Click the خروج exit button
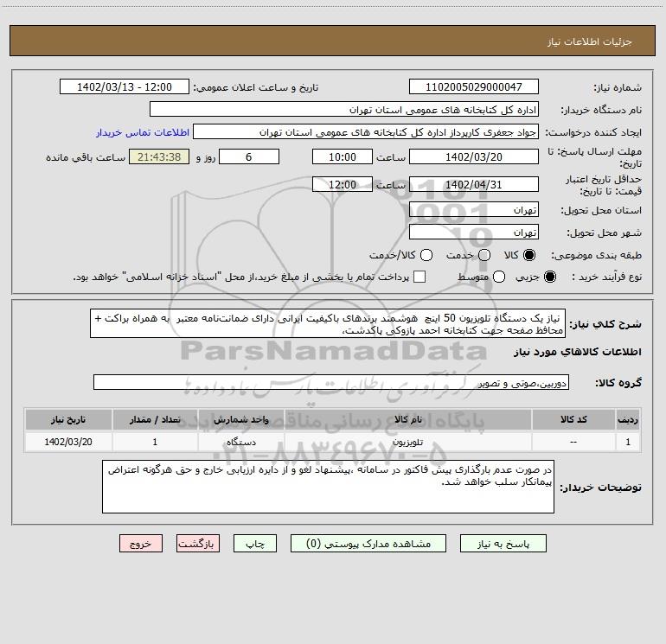666x644 pixels. click(141, 544)
